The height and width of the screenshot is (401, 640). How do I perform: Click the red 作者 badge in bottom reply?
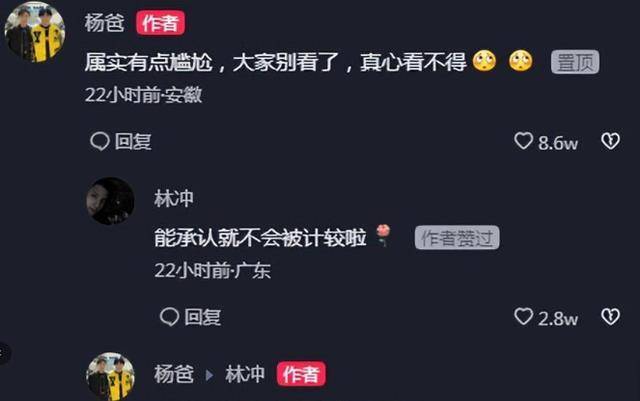click(x=301, y=374)
